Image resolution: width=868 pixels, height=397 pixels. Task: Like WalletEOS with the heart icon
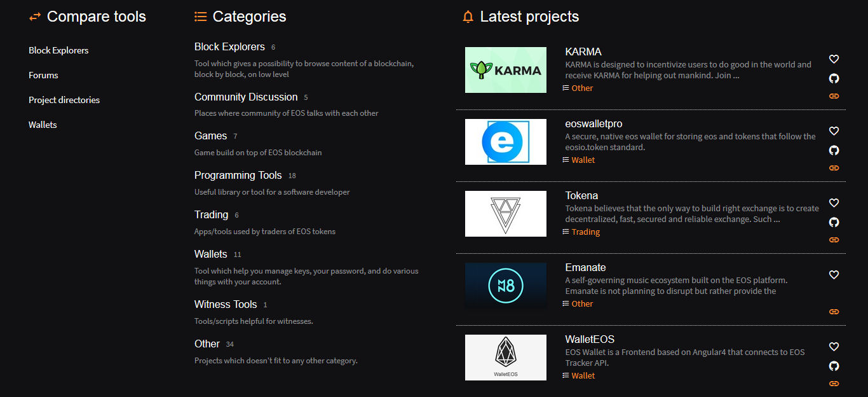coord(834,346)
